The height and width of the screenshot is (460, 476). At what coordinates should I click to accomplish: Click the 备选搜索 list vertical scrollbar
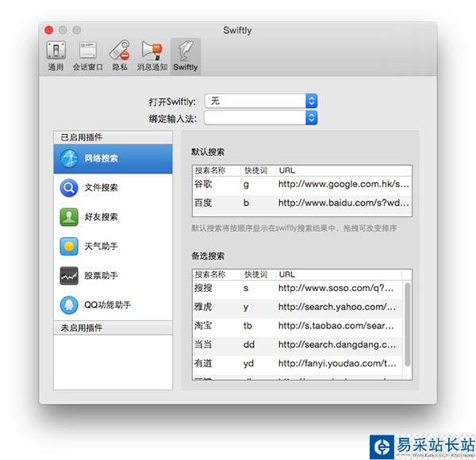408,324
